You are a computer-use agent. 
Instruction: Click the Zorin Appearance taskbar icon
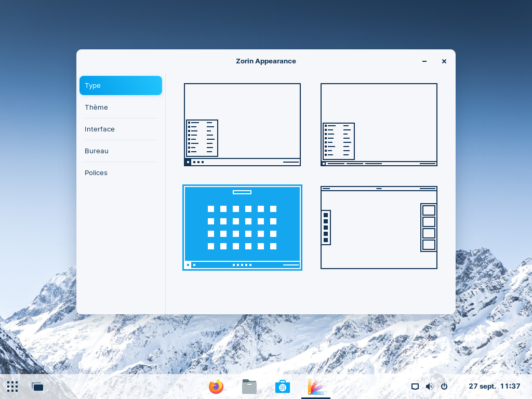coord(316,387)
